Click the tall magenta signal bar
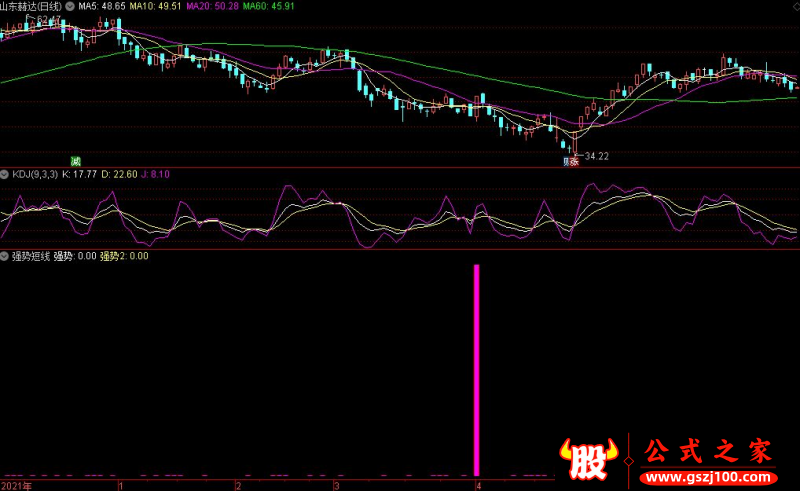Image resolution: width=800 pixels, height=491 pixels. (477, 370)
